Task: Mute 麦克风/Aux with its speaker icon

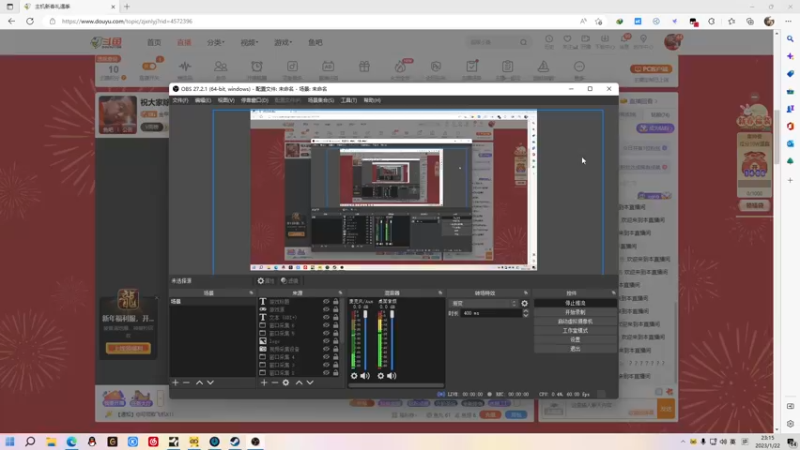Action: [365, 376]
